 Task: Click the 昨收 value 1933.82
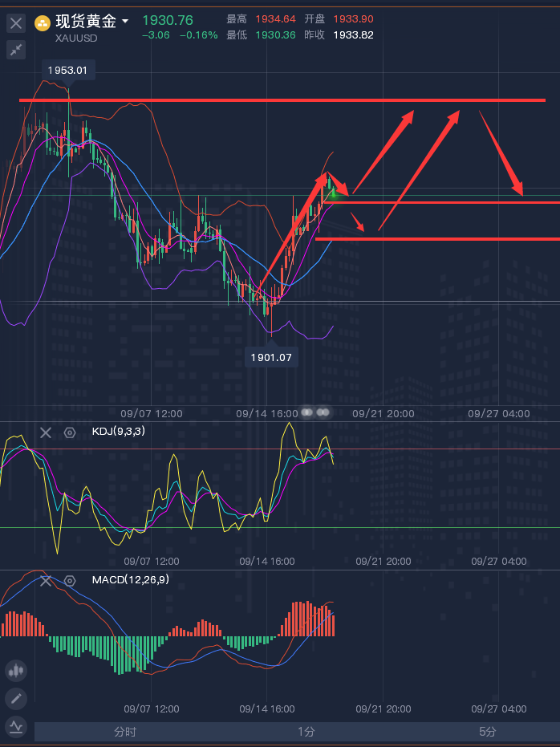point(353,35)
